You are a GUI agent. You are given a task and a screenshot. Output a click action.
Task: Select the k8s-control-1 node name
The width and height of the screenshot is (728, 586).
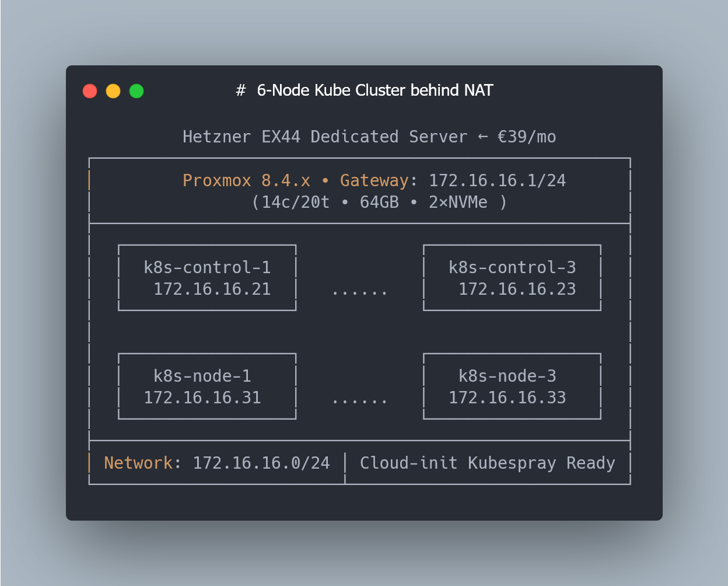207,267
